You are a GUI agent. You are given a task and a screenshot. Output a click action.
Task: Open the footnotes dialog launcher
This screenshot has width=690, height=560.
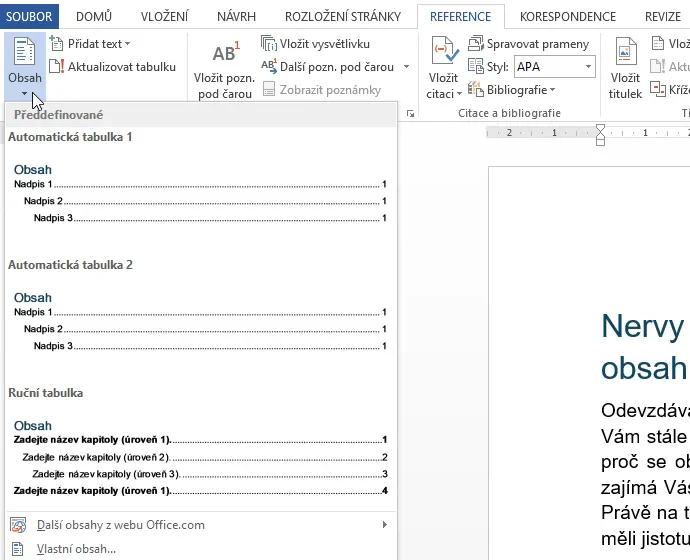(x=411, y=114)
